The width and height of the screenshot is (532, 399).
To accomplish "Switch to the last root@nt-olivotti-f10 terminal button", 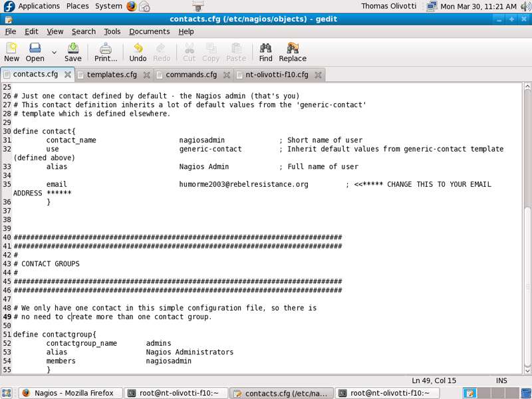I will (x=387, y=393).
